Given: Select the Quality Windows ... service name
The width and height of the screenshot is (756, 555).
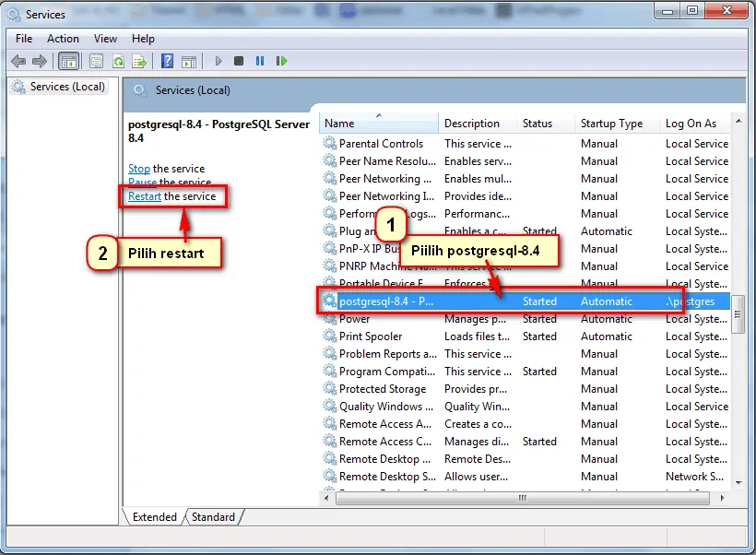Looking at the screenshot, I should 385,407.
